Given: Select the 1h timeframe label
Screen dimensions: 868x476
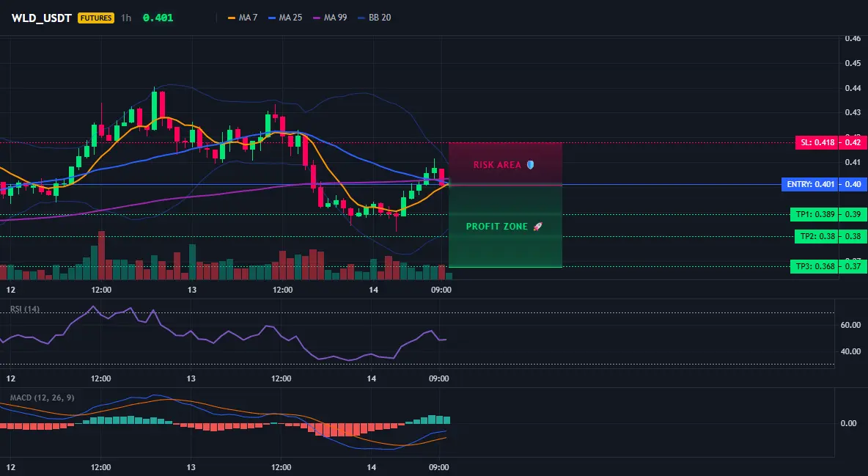Looking at the screenshot, I should [x=126, y=18].
